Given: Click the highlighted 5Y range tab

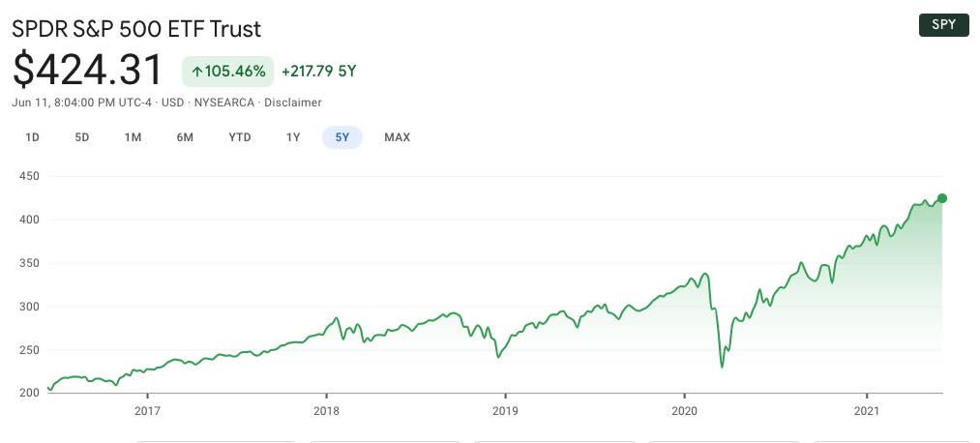Looking at the screenshot, I should point(342,137).
